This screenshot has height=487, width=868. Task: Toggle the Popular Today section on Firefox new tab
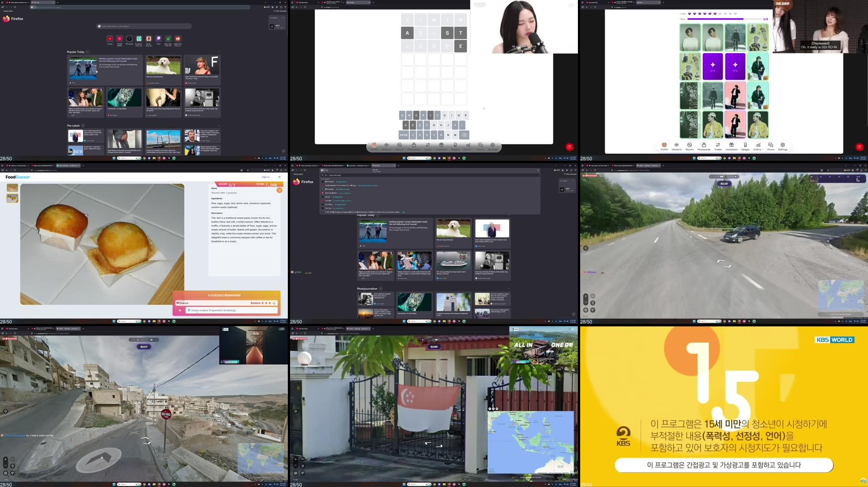[88, 52]
